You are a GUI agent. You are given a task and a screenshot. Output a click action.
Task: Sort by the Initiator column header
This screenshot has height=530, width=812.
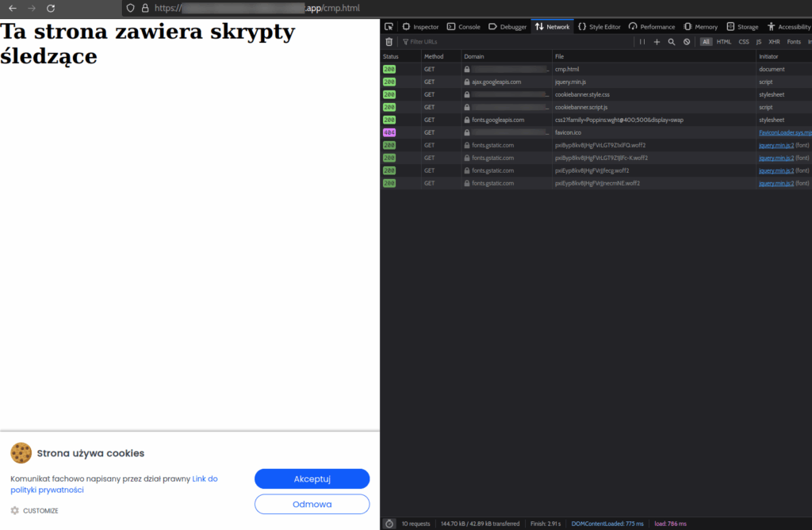point(783,56)
